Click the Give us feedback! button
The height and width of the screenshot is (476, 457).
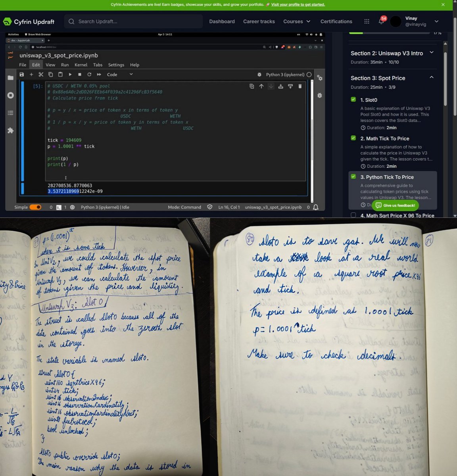pyautogui.click(x=395, y=205)
